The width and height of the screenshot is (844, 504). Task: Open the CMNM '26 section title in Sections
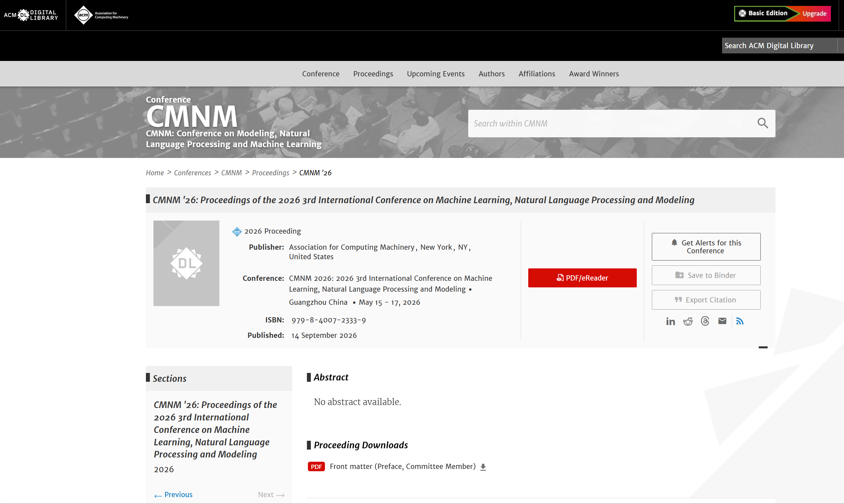215,429
